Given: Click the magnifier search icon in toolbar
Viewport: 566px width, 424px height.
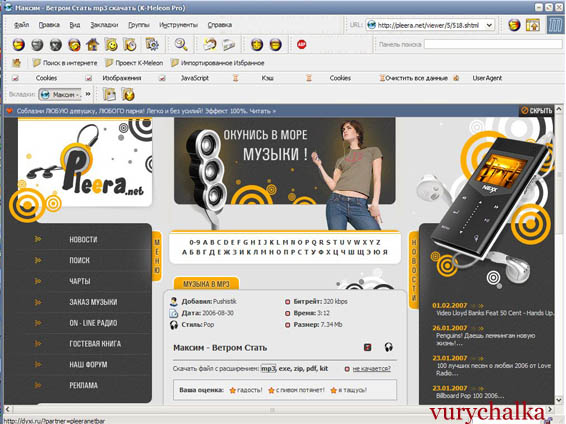Looking at the screenshot, I should pyautogui.click(x=181, y=44).
